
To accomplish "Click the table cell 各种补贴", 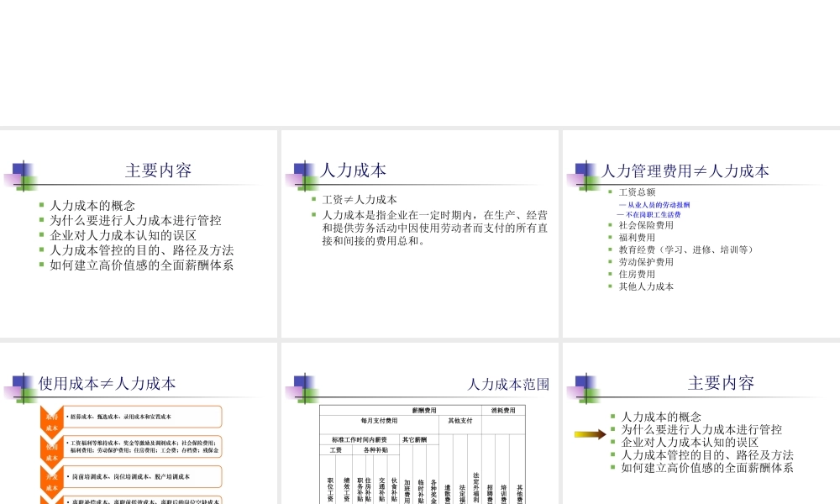I will [375, 450].
